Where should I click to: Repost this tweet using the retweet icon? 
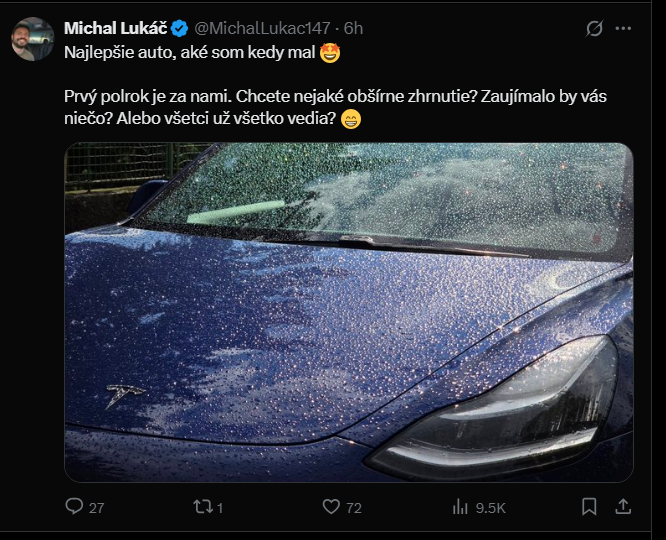pos(202,507)
